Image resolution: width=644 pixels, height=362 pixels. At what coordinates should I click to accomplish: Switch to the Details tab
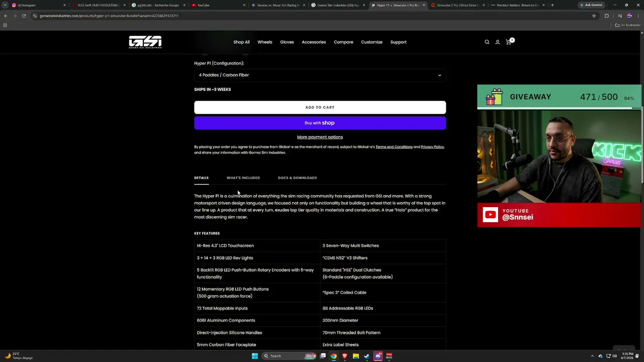click(x=201, y=178)
